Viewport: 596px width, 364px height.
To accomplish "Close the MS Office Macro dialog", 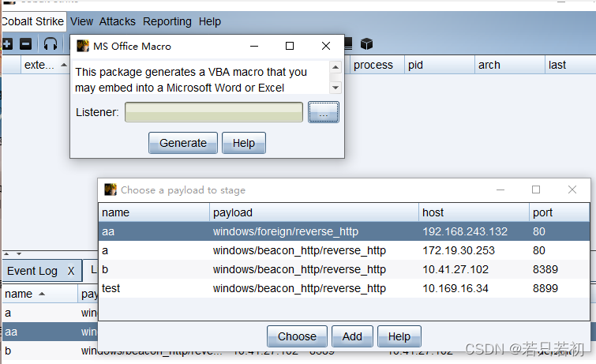I will pyautogui.click(x=326, y=46).
